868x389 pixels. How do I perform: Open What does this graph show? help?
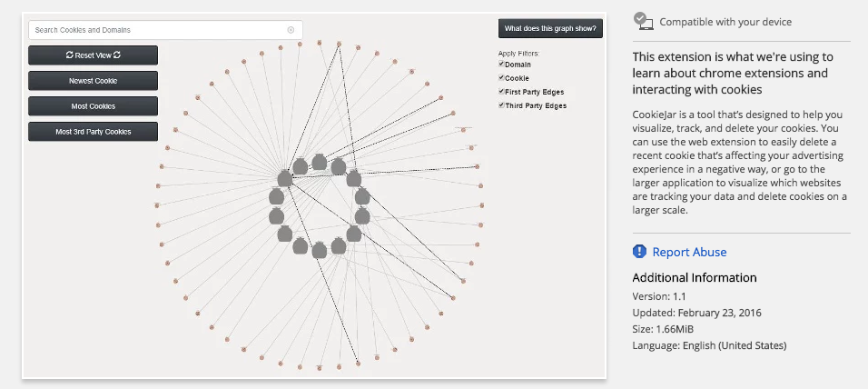coord(550,28)
